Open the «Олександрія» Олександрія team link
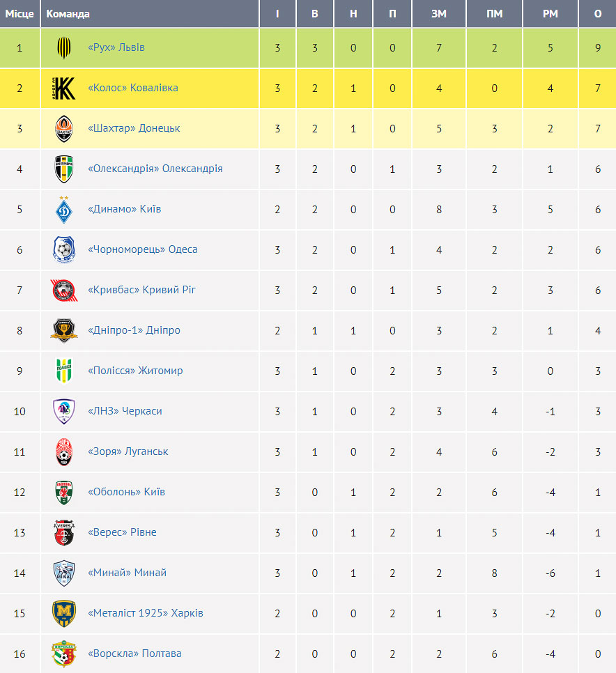The image size is (616, 673). (155, 169)
